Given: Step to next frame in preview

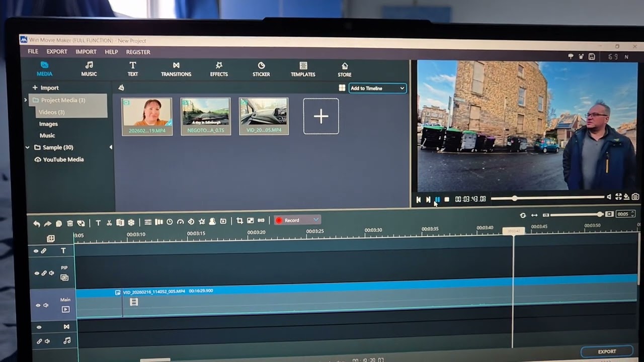Looking at the screenshot, I should [428, 200].
